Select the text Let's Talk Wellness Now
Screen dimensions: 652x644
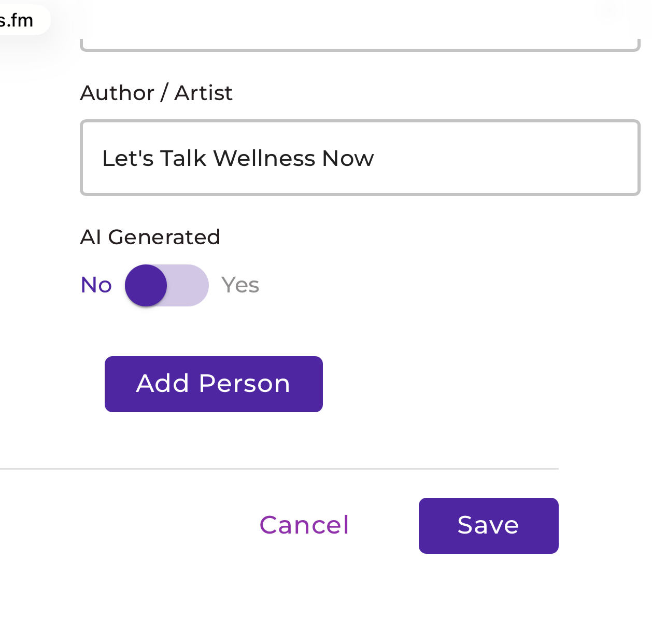[x=238, y=158]
